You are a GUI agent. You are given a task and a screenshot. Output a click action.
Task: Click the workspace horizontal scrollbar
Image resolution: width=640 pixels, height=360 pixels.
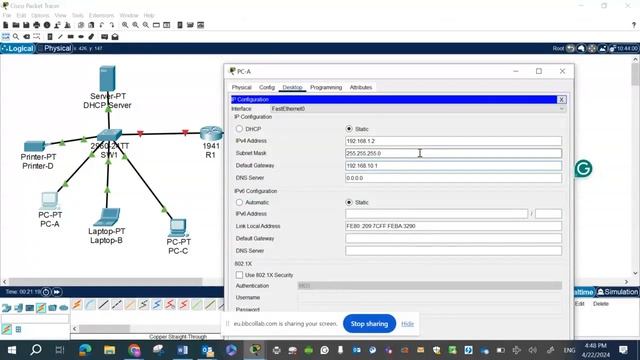pyautogui.click(x=106, y=282)
